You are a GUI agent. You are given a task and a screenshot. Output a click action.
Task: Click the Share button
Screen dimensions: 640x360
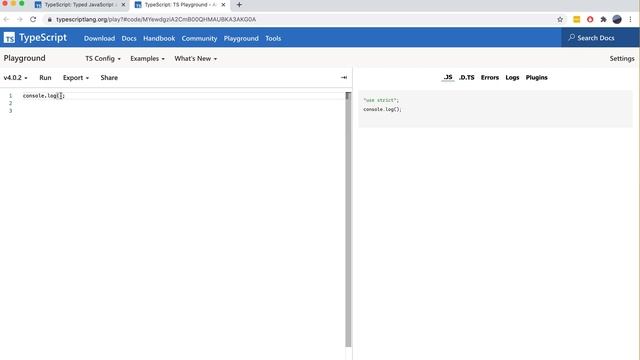pyautogui.click(x=109, y=78)
